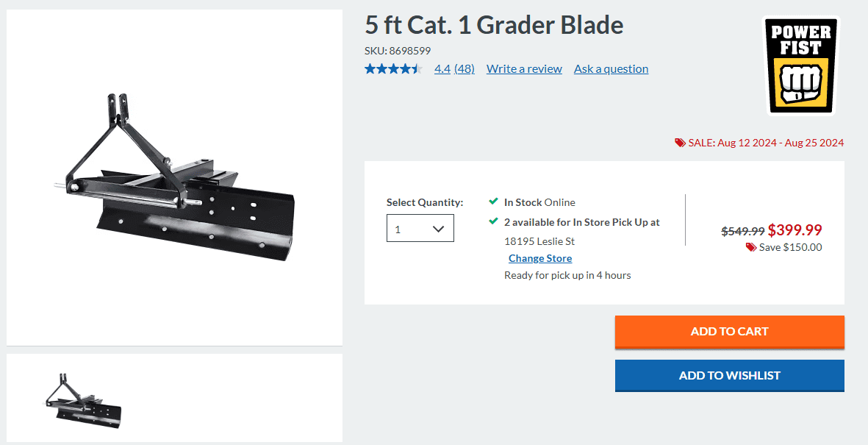The width and height of the screenshot is (868, 445).
Task: Open the 4.4 rating score link
Action: coord(442,69)
